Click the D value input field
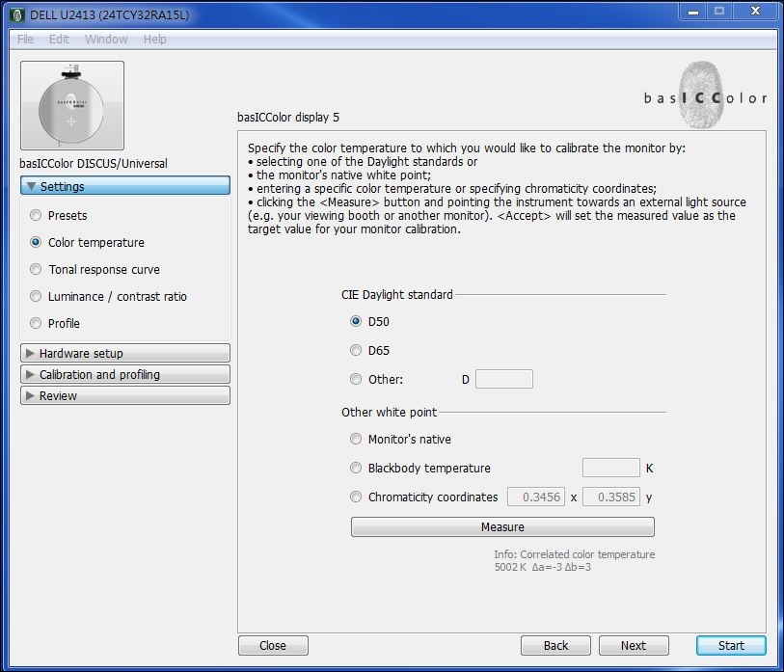Image resolution: width=784 pixels, height=672 pixels. pos(504,379)
